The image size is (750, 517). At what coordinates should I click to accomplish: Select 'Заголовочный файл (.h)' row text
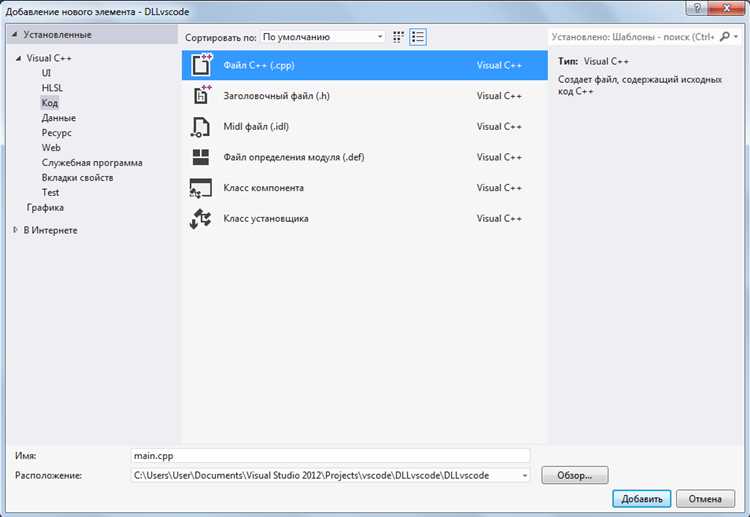tap(276, 96)
